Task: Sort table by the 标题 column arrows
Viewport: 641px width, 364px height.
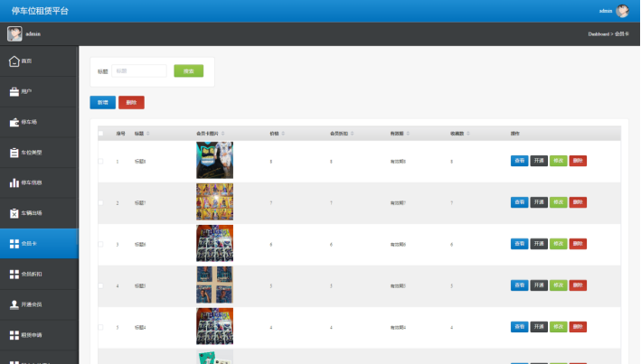Action: (148, 134)
